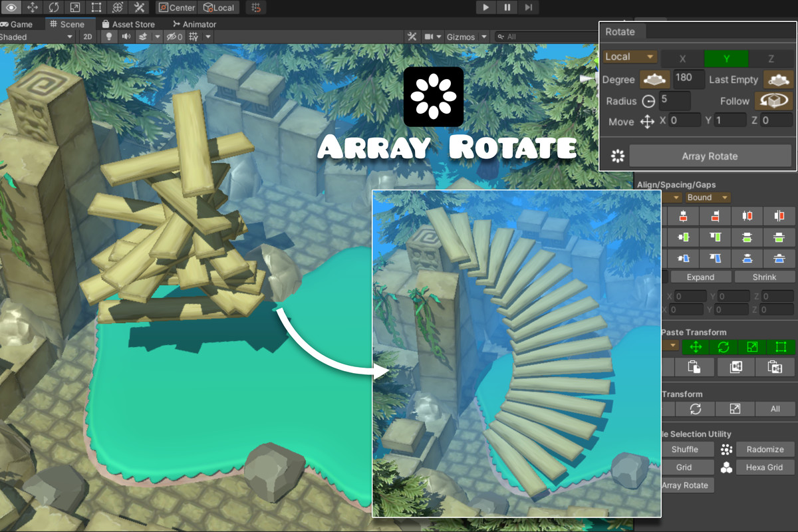Select the Rotate tool in top toolbar

[54, 7]
